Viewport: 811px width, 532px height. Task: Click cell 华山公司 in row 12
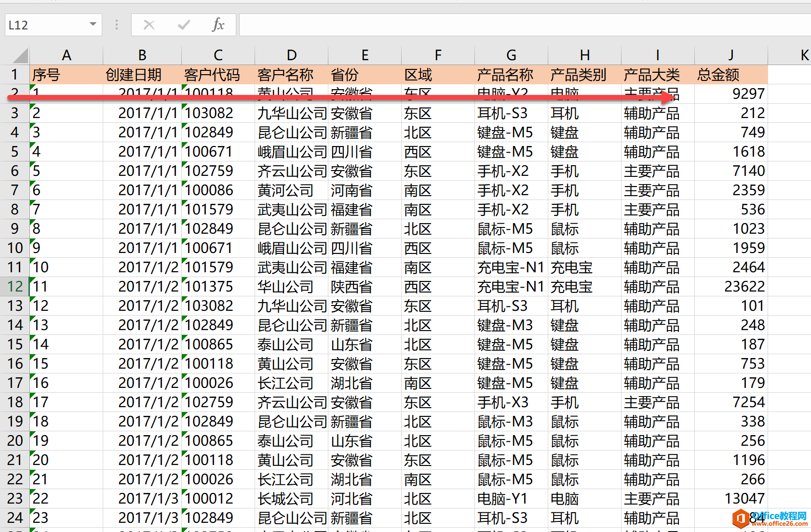pyautogui.click(x=292, y=287)
